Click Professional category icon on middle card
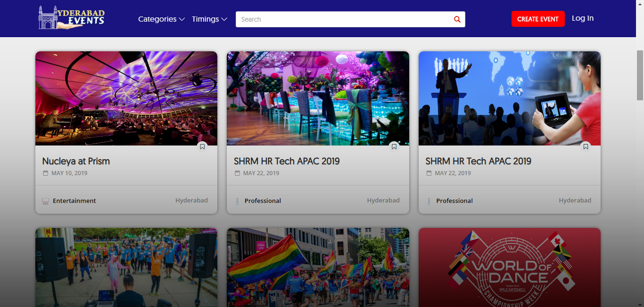Image resolution: width=644 pixels, height=307 pixels. click(237, 201)
